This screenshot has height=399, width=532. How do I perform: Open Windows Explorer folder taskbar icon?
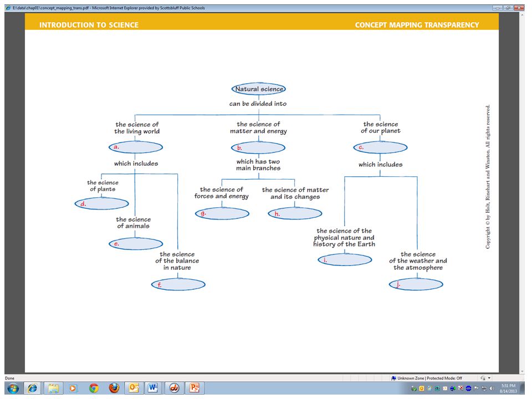(53, 388)
